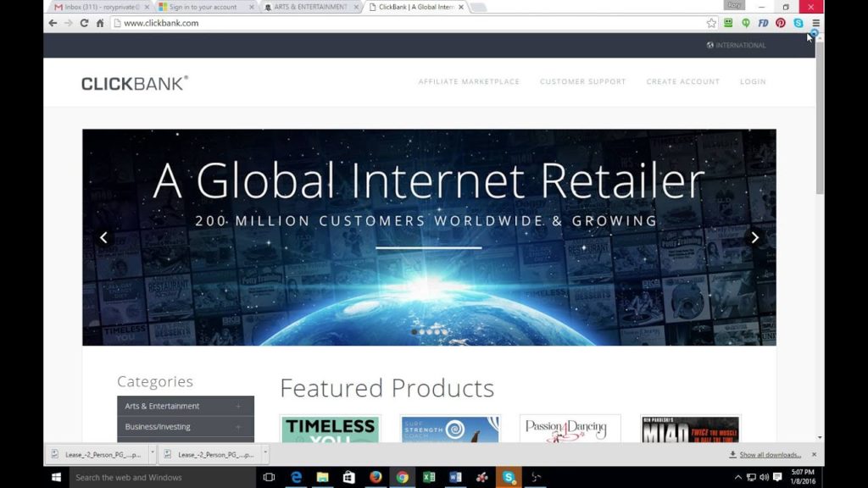Screen dimensions: 868x488
Task: Open the Hangouts extension icon
Action: (746, 23)
